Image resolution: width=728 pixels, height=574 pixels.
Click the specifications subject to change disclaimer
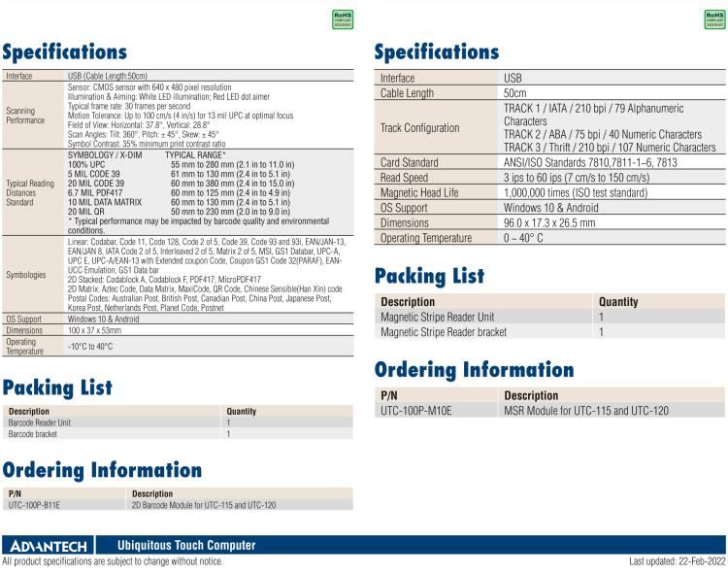pos(113,561)
